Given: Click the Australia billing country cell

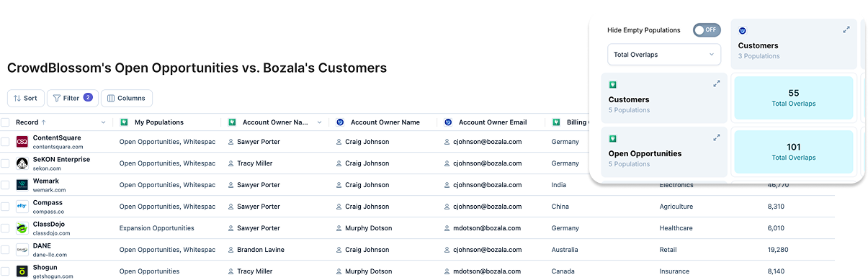Looking at the screenshot, I should point(565,250).
